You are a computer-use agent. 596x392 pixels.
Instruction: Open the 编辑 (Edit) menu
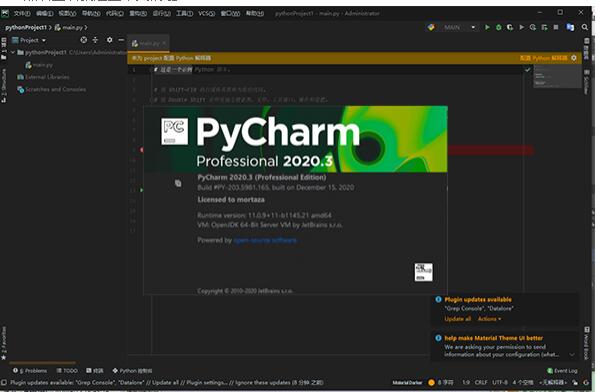pos(44,14)
